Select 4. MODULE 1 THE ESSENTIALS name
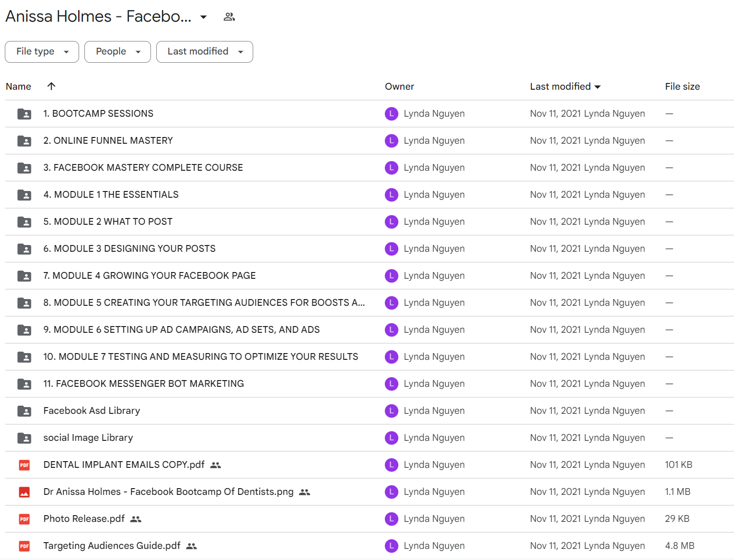Screen dimensions: 734x560 (111, 194)
